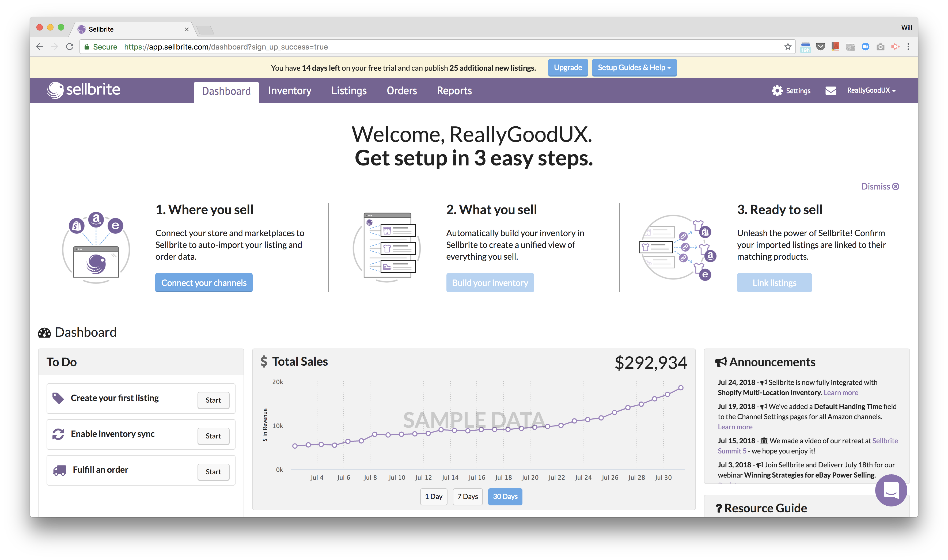Click the red book extension icon
The width and height of the screenshot is (948, 560).
[835, 47]
